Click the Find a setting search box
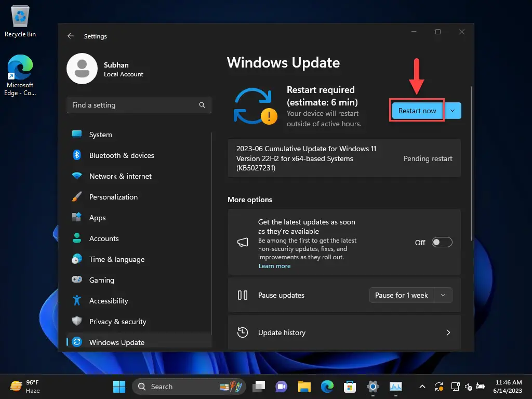The width and height of the screenshot is (532, 399). point(135,105)
